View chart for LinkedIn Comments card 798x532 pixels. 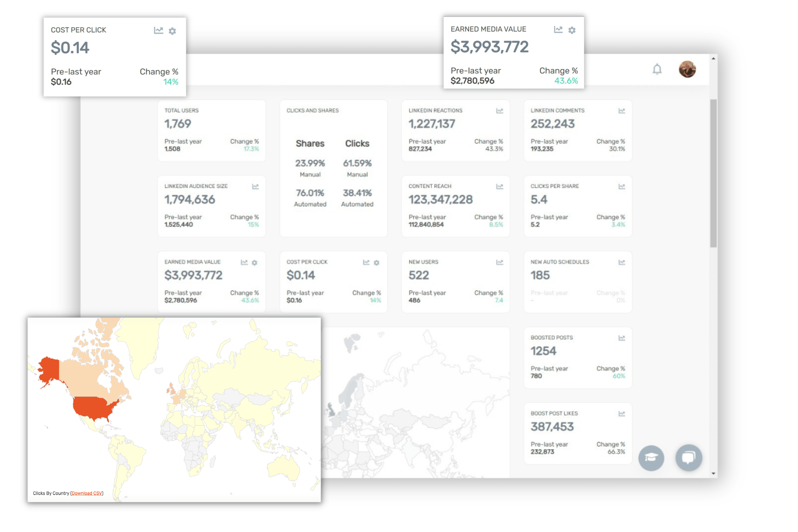coord(622,111)
